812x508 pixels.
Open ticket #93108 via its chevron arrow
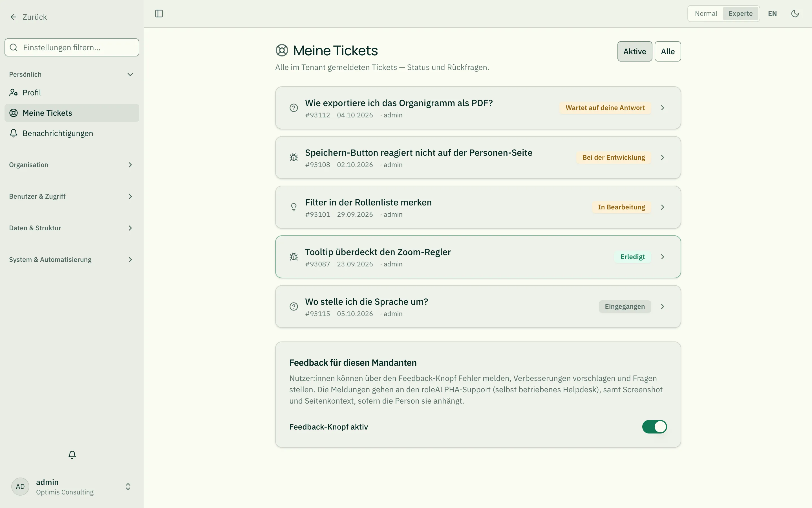pos(662,157)
